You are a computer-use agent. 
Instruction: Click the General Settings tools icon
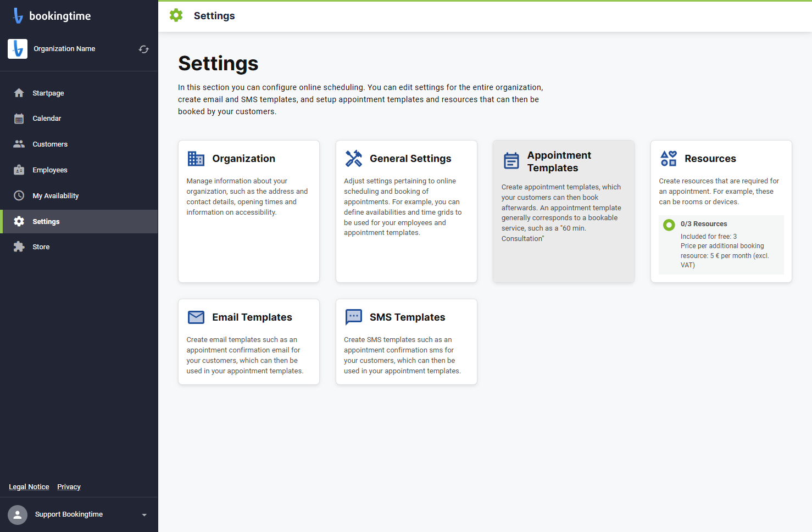click(x=354, y=159)
